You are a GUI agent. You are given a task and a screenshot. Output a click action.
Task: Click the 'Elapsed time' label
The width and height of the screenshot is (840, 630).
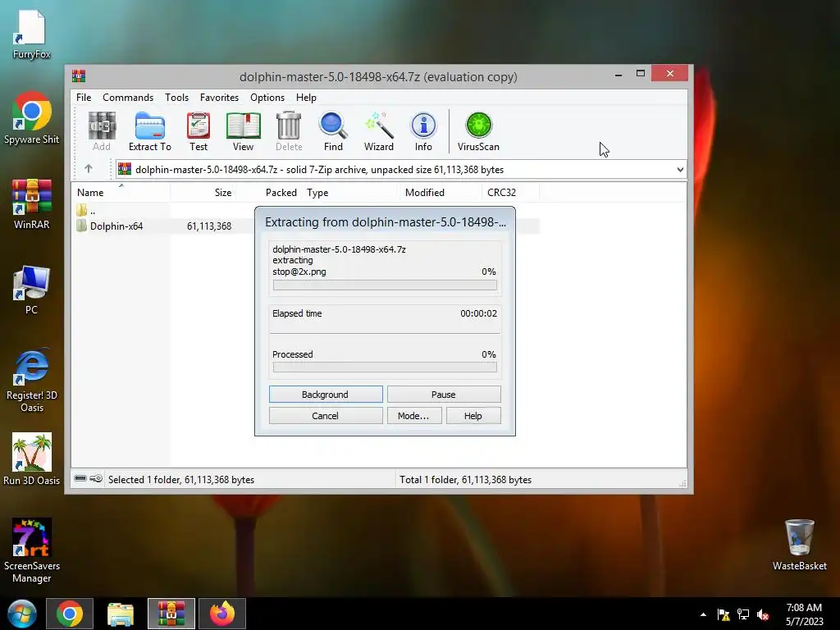pyautogui.click(x=297, y=313)
